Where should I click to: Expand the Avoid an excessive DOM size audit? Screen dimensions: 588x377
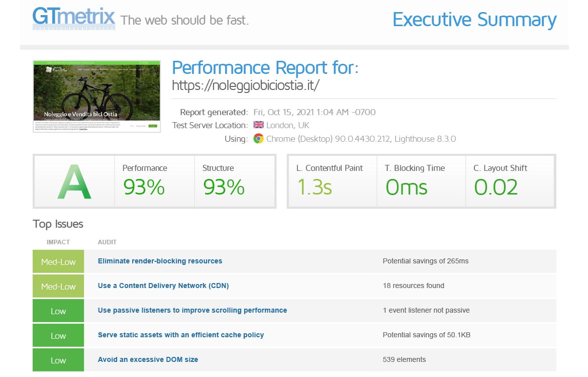click(148, 359)
